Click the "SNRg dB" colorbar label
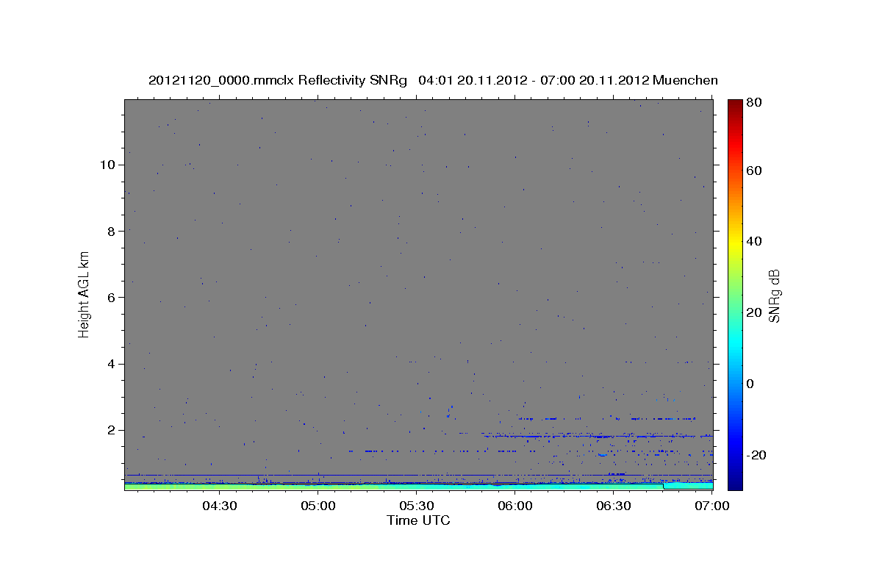882x588 pixels. tap(774, 296)
